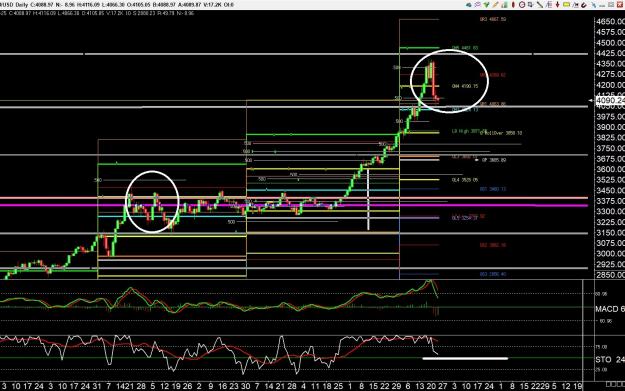Click the 3300.00 price axis label
The image size is (625, 391).
tap(610, 211)
